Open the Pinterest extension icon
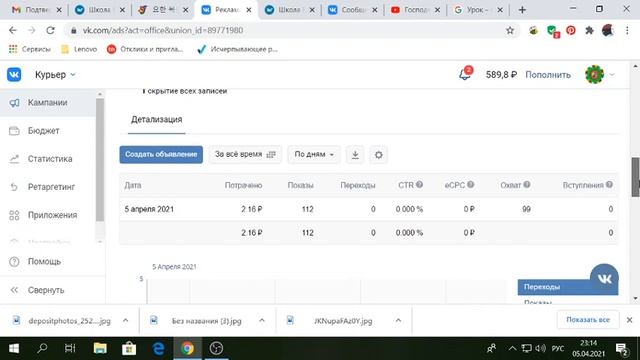 (x=571, y=31)
